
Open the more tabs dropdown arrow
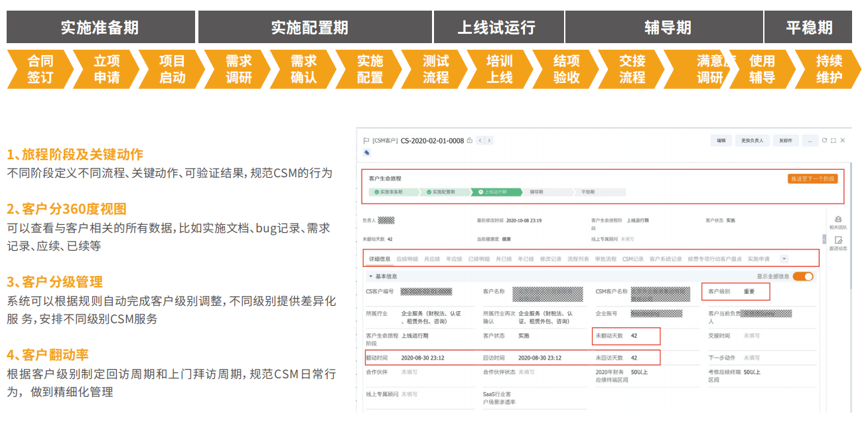[784, 259]
